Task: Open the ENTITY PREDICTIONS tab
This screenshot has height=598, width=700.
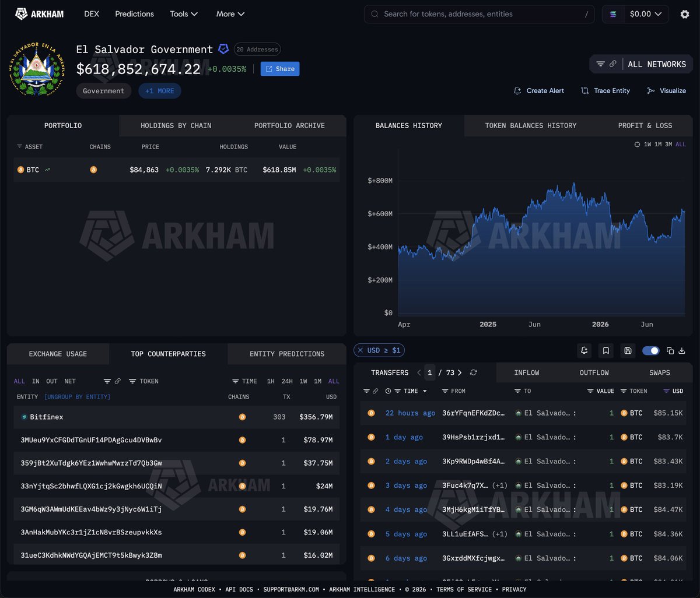Action: pos(287,354)
